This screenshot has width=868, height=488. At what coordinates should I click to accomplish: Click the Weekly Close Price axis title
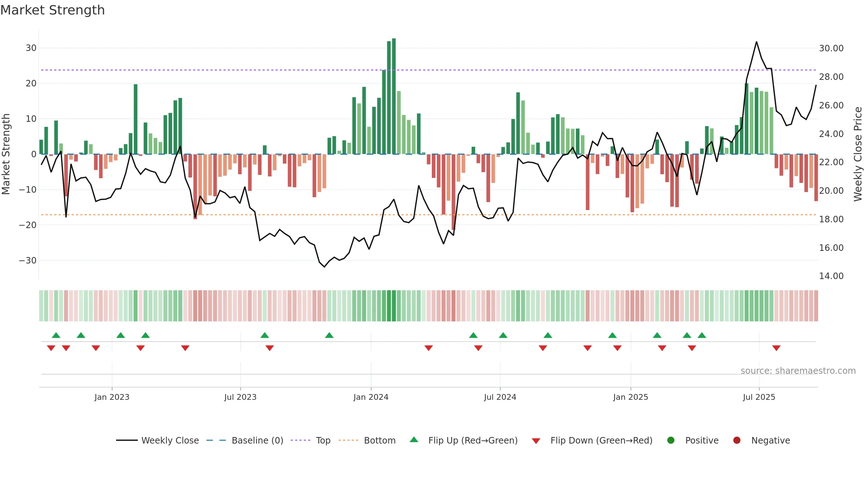point(858,154)
